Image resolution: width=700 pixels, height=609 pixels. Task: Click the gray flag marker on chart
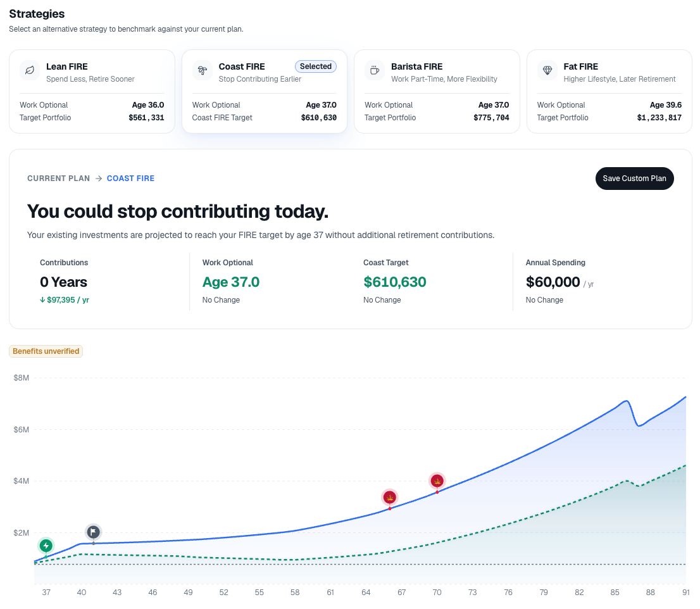[93, 532]
